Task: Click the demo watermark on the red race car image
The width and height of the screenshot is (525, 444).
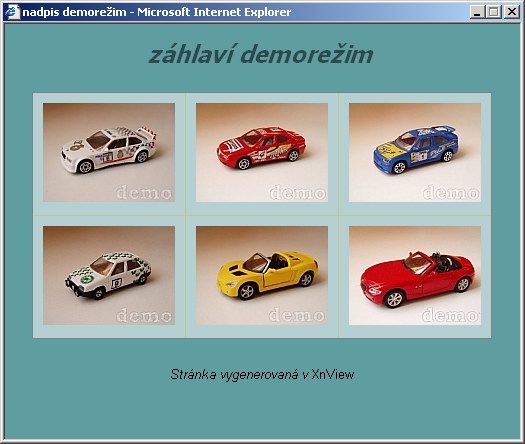Action: pyautogui.click(x=298, y=193)
